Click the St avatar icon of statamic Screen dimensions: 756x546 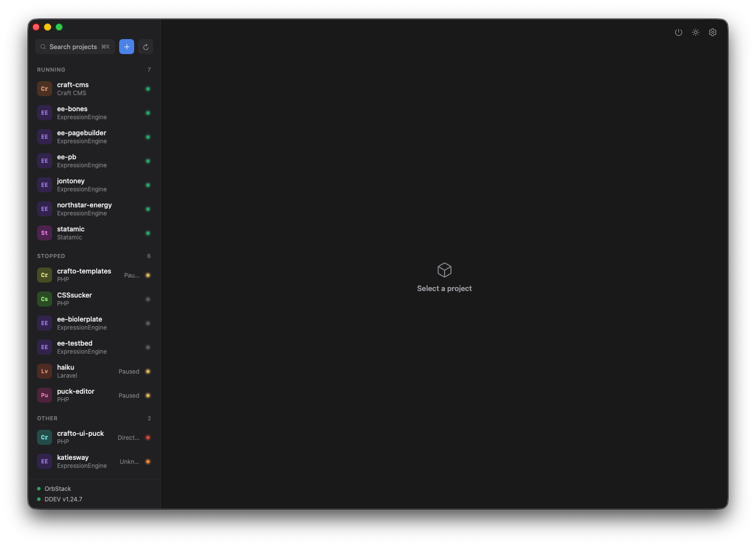coord(45,233)
